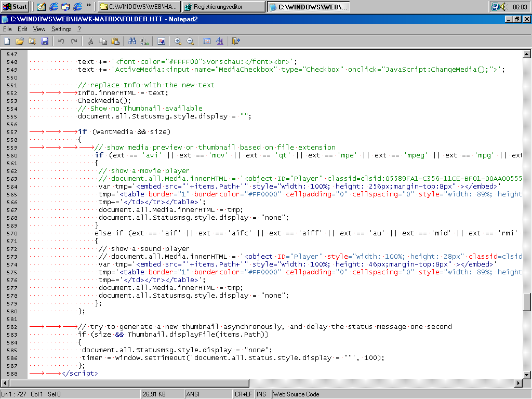
Task: Click the CR+LF line ending status entry
Action: click(244, 394)
